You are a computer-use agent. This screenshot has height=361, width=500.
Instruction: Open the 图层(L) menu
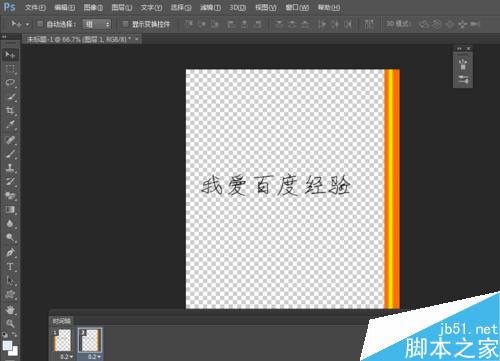tap(122, 7)
